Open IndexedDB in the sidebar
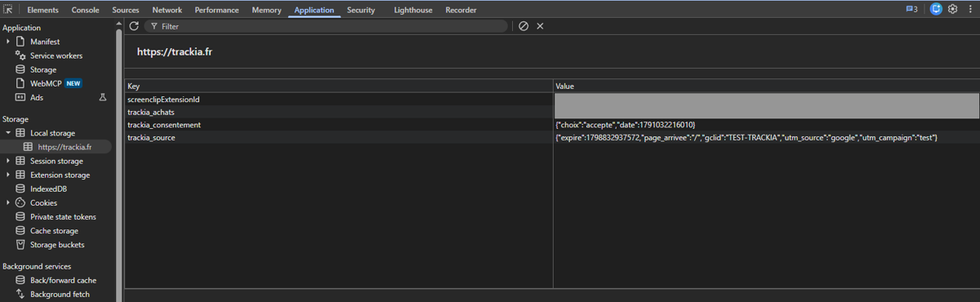This screenshot has height=302, width=980. 48,189
